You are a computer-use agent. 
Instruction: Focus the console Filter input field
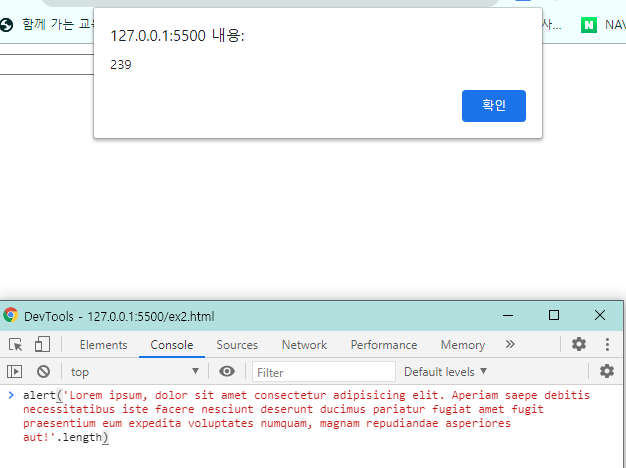tap(324, 372)
